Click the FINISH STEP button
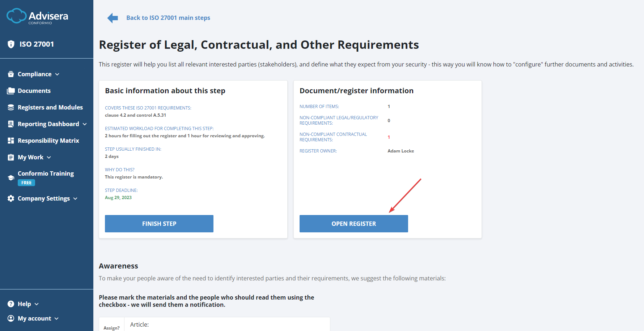Screen dimensions: 644x331 pos(159,223)
